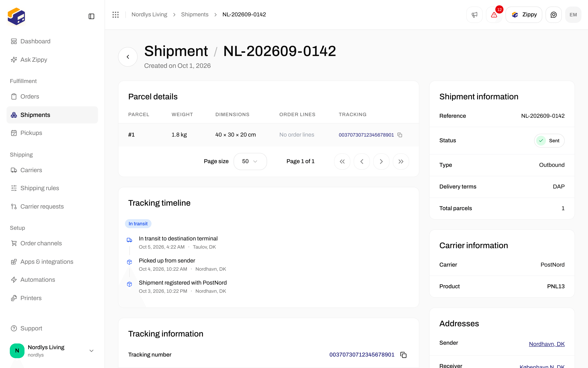Open the EM user avatar menu
Viewport: 588px width, 368px height.
tap(573, 15)
